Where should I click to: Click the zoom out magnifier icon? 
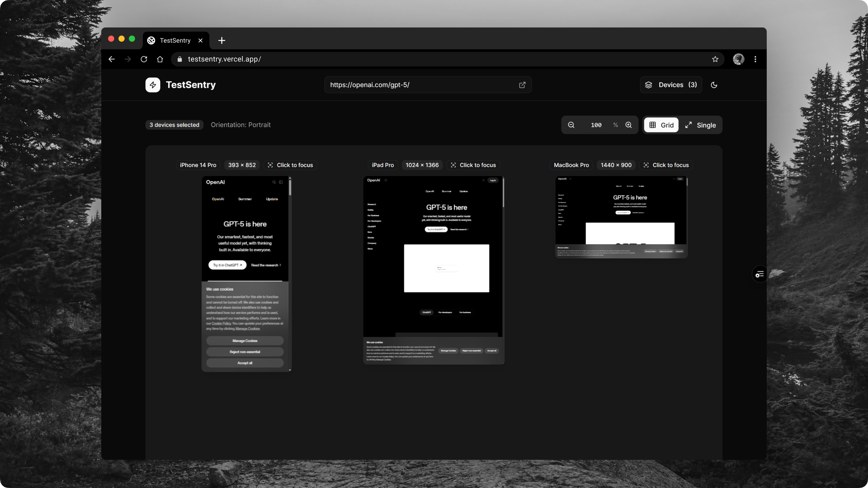[x=571, y=125]
